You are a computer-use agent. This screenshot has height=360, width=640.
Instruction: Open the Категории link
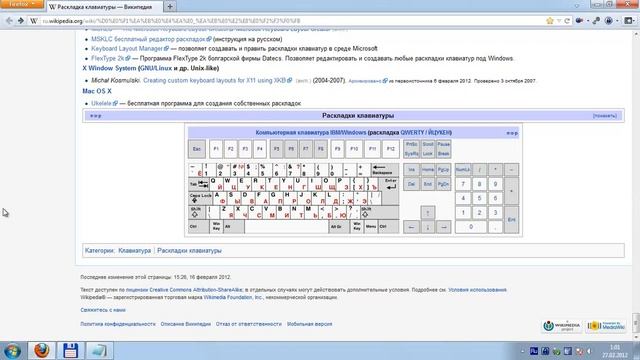(99, 251)
